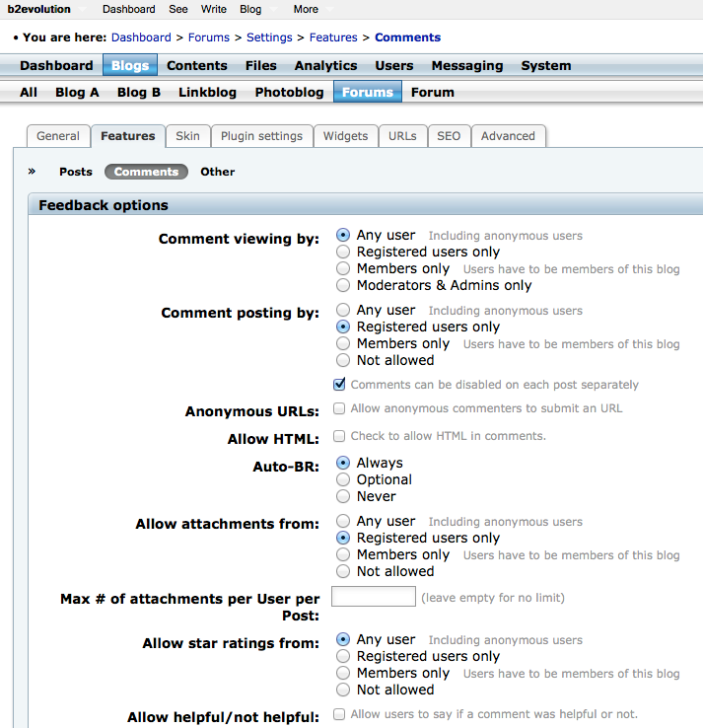703x728 pixels.
Task: Follow the Features breadcrumb link
Action: (333, 37)
